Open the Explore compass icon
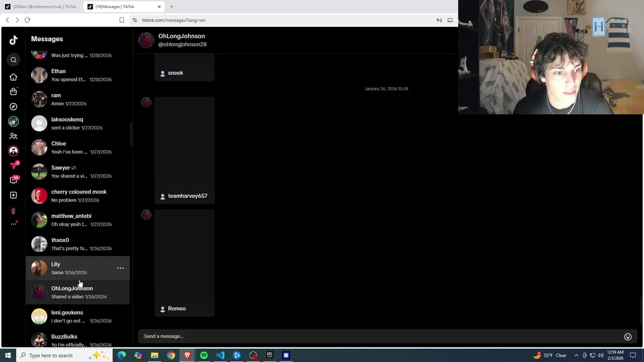 (x=14, y=107)
